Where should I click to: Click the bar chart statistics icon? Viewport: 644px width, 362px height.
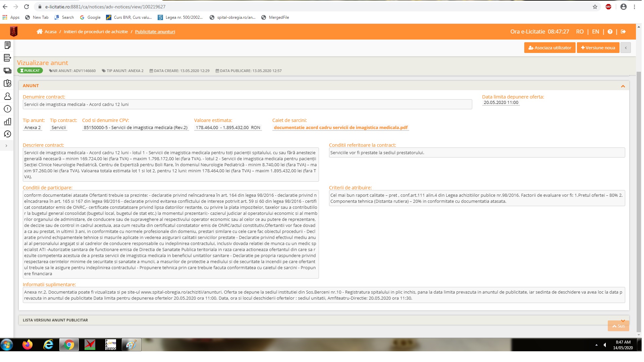click(7, 121)
